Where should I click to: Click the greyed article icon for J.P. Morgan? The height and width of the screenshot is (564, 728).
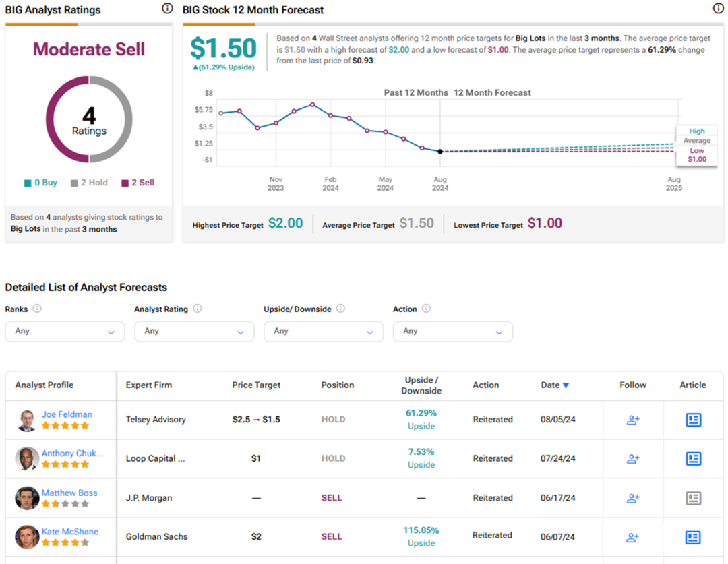point(694,498)
